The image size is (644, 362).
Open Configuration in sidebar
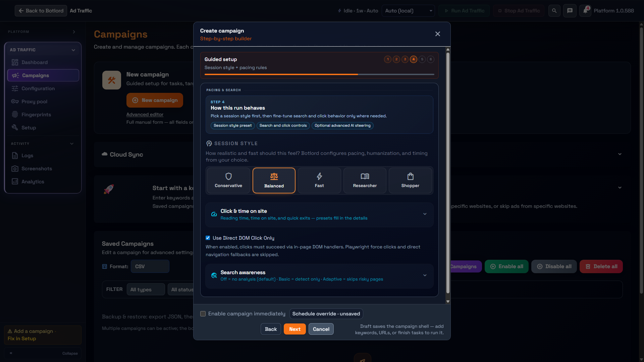tap(43, 88)
